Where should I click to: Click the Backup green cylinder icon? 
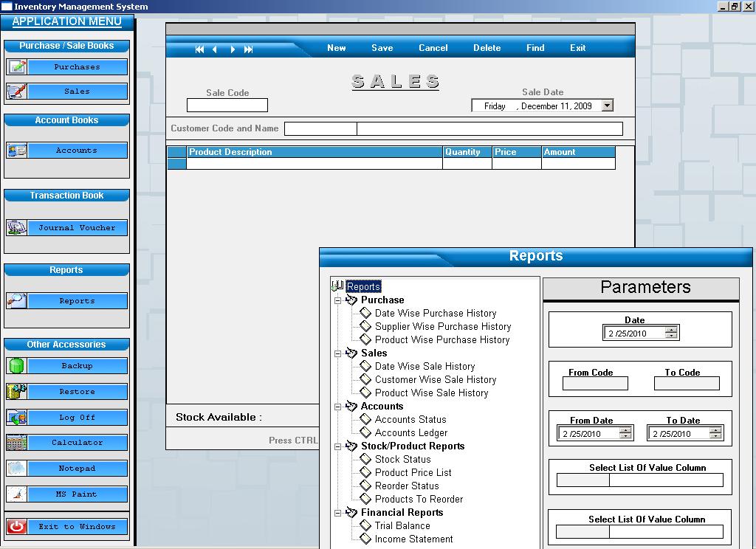16,366
